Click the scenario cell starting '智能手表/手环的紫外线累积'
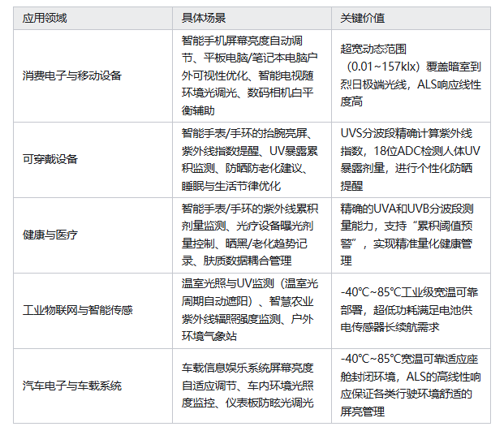 point(252,235)
